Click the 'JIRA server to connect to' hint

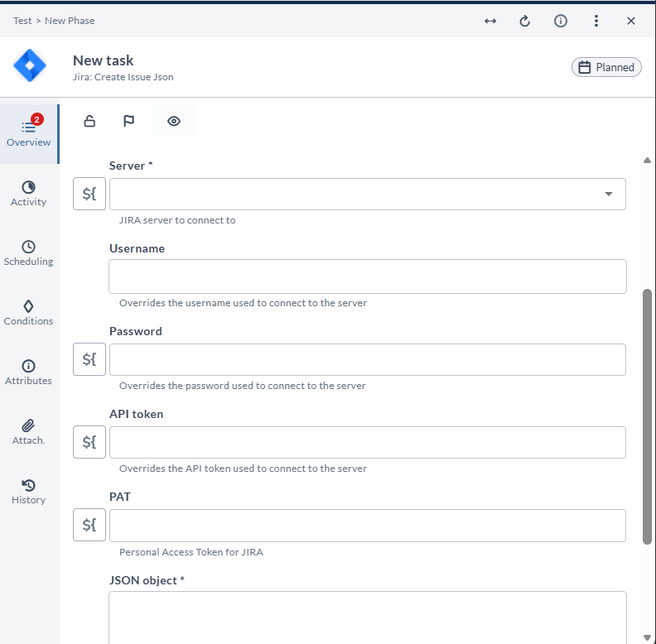click(177, 220)
